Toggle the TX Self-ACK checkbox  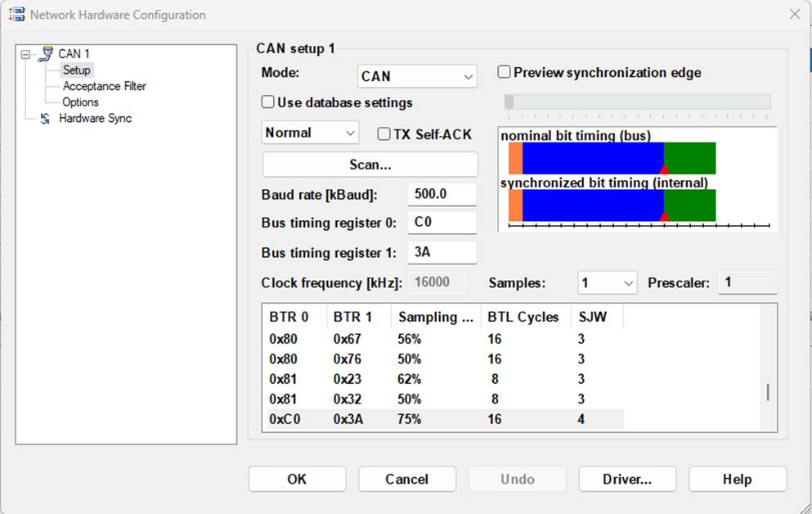pyautogui.click(x=384, y=133)
